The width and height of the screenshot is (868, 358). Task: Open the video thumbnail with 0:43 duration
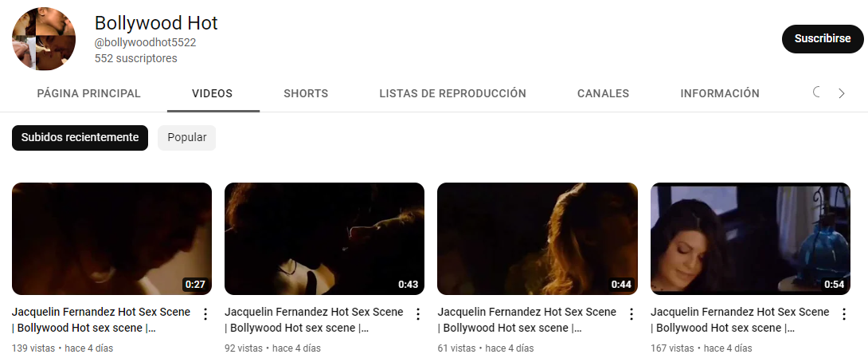tap(324, 239)
